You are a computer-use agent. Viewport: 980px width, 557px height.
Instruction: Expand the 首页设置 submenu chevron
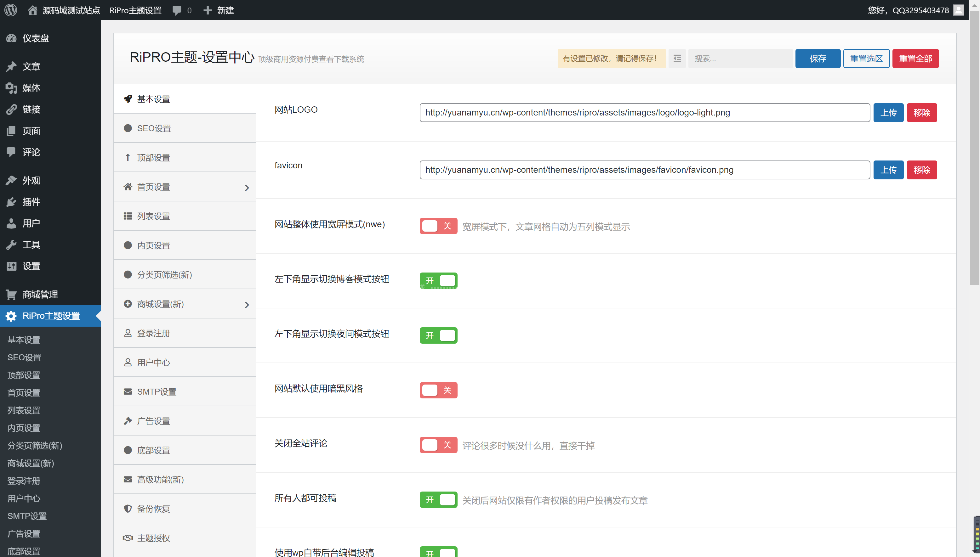(x=247, y=188)
